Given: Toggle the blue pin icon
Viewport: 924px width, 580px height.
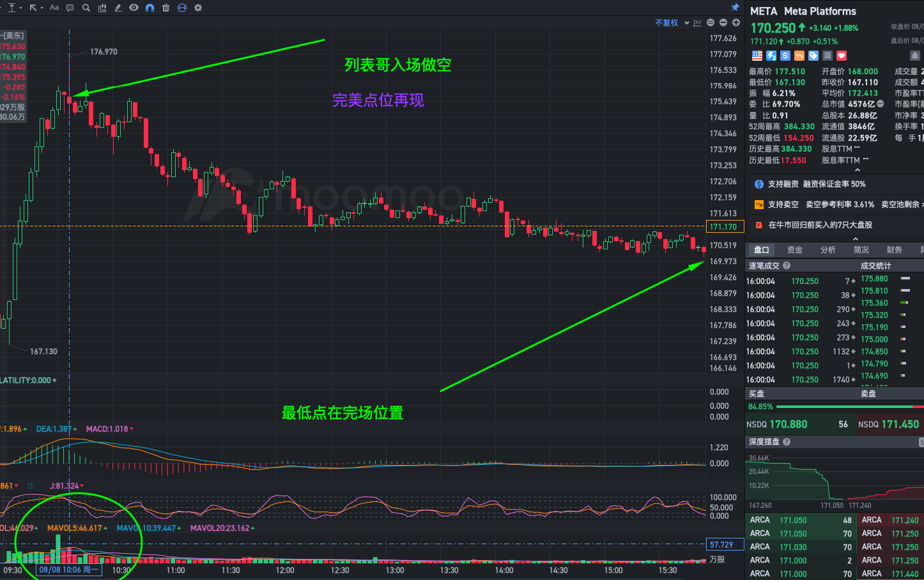Looking at the screenshot, I should (x=735, y=8).
